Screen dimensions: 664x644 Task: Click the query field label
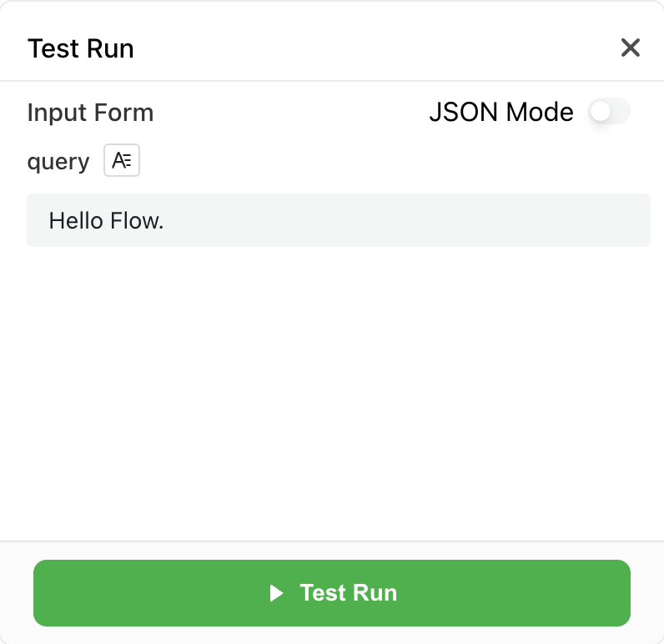58,161
